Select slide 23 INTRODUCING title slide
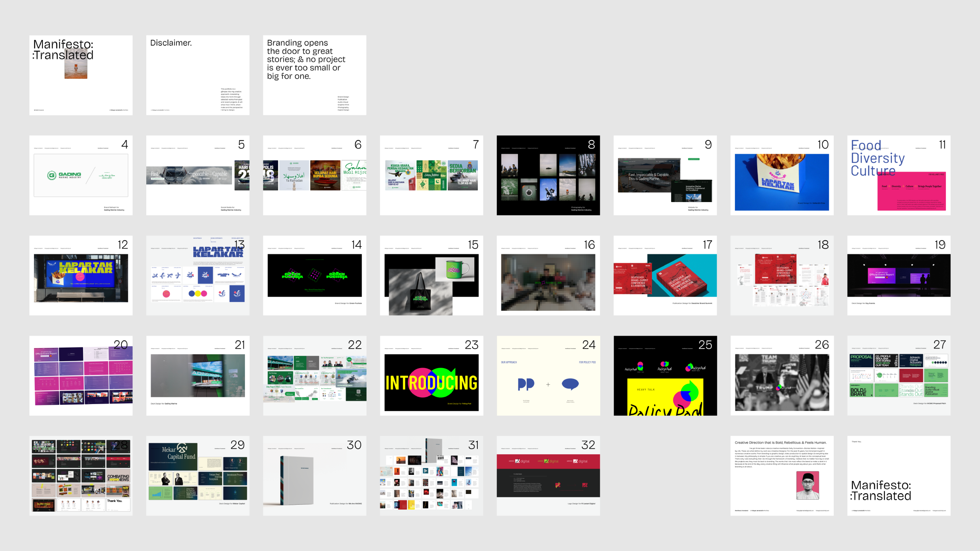Screen dimensions: 980x551 click(x=431, y=376)
